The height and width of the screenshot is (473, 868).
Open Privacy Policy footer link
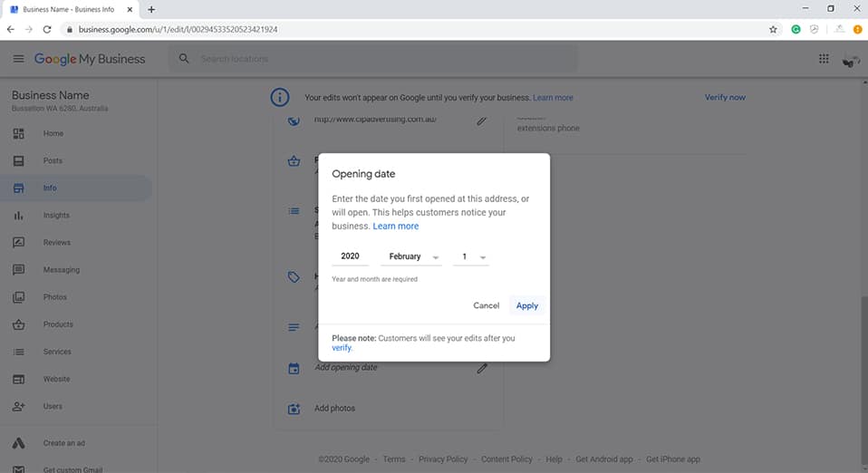point(443,459)
